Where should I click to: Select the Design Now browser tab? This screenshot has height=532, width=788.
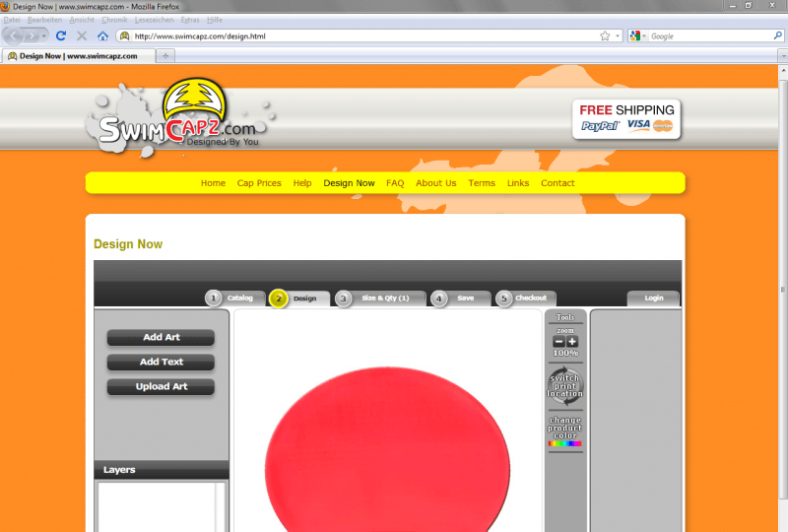click(x=78, y=56)
